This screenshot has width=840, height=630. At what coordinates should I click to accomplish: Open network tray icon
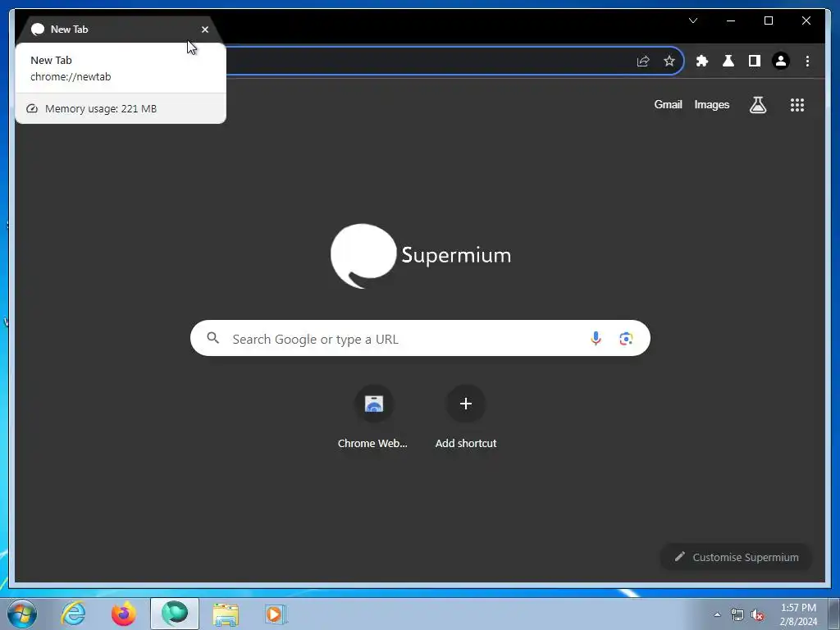click(737, 614)
